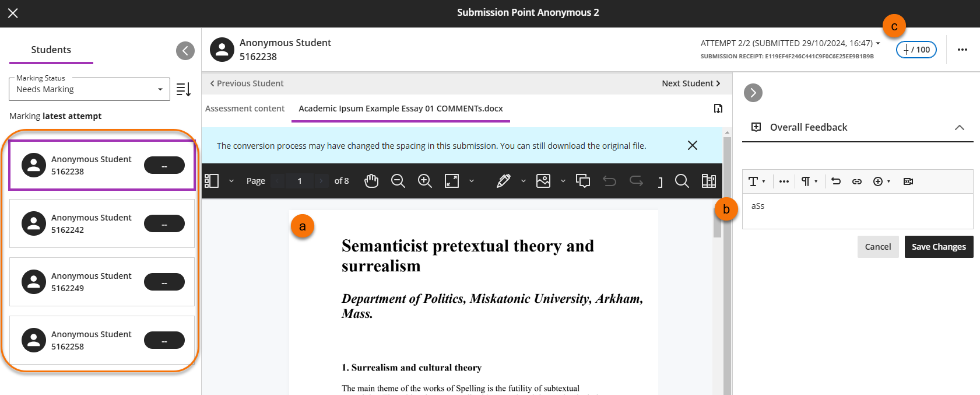Screen dimensions: 980x395
Task: Collapse the Students side panel
Action: [x=185, y=51]
